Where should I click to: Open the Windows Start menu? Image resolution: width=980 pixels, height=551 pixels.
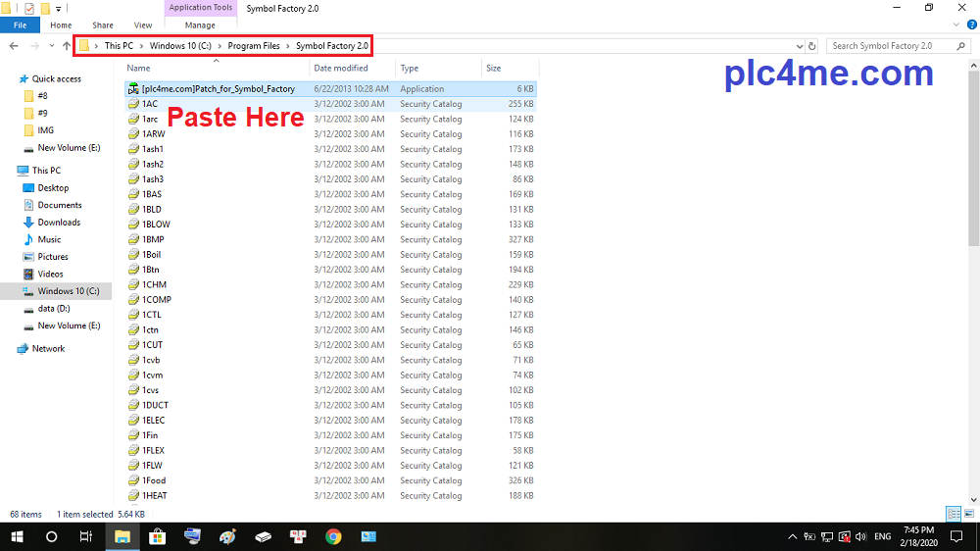pos(17,536)
